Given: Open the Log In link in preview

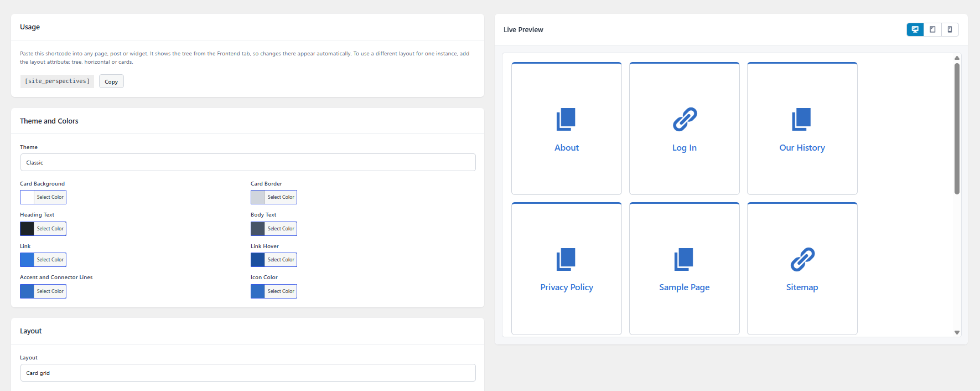Looking at the screenshot, I should point(685,148).
